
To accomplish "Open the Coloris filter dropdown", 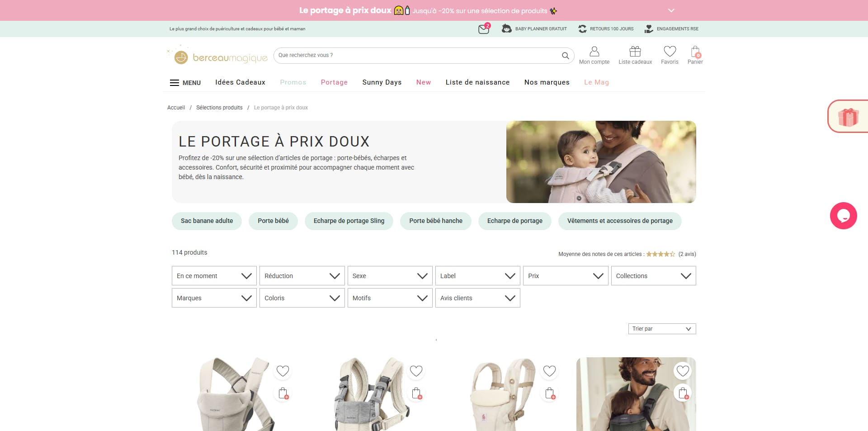I will [302, 298].
